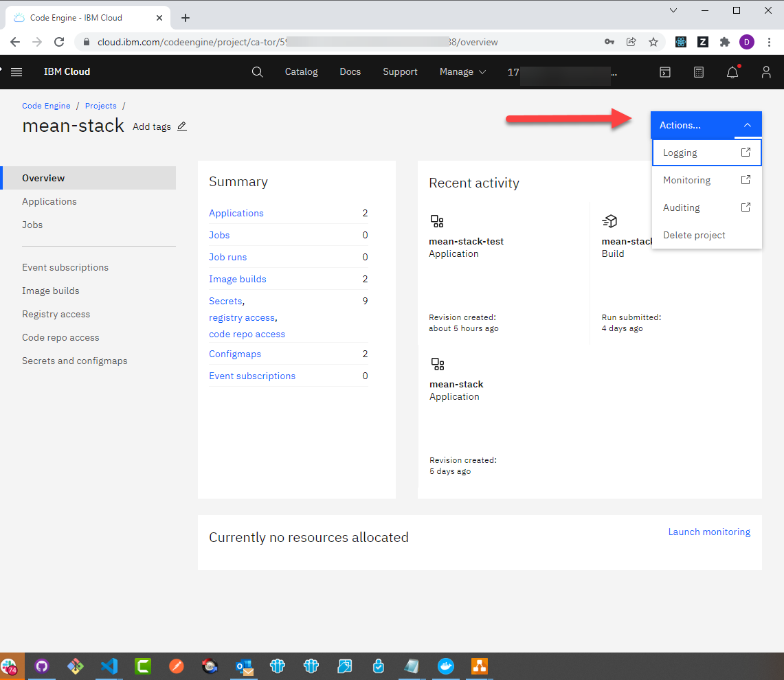
Task: Click the search magnifier in IBM Cloud header
Action: coord(257,72)
